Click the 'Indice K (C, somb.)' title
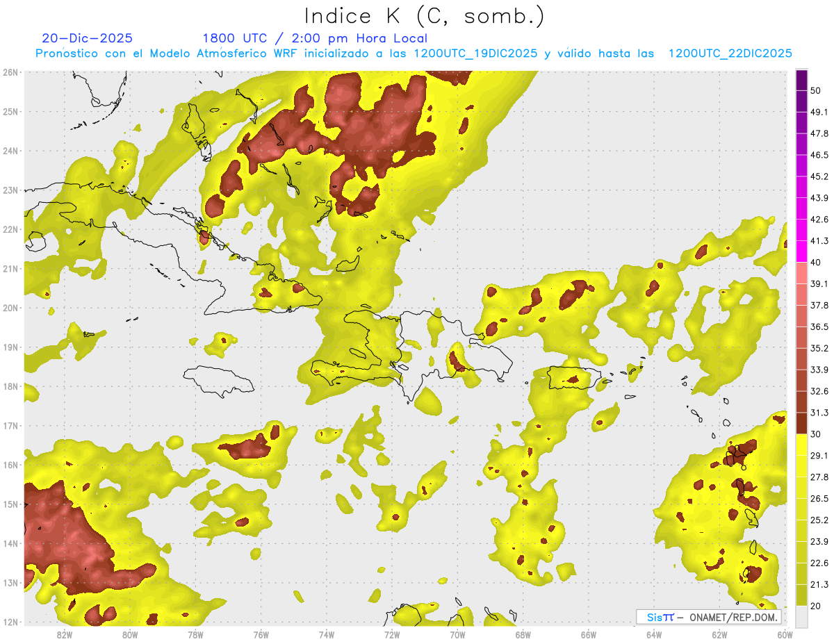Image resolution: width=834 pixels, height=644 pixels. pyautogui.click(x=425, y=16)
